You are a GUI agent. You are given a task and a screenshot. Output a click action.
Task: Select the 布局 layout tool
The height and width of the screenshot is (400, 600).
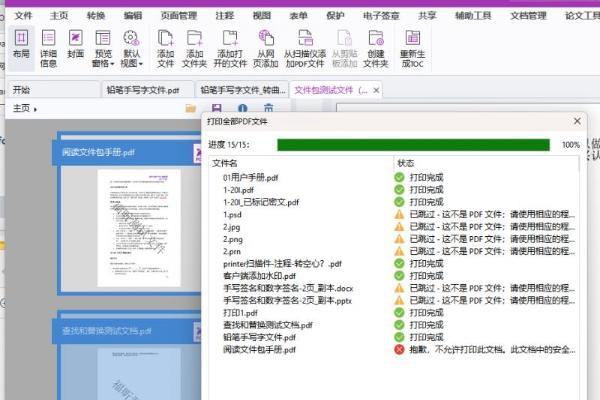[x=21, y=48]
